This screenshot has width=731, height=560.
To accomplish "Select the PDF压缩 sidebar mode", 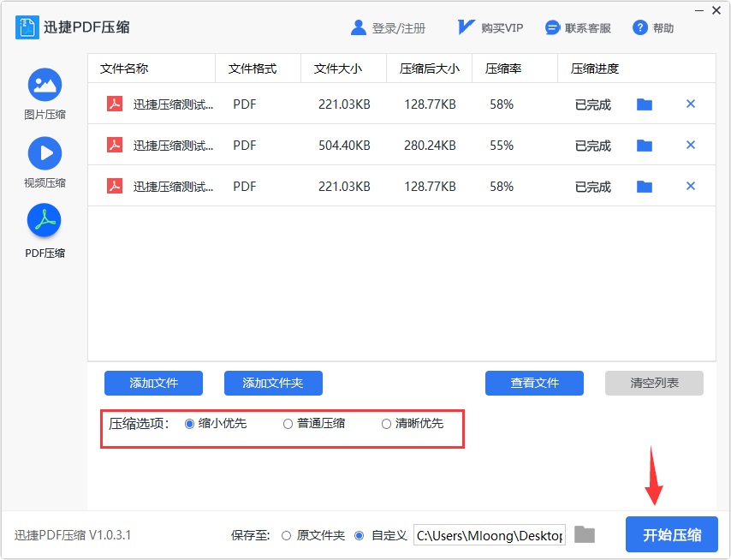I will point(45,231).
